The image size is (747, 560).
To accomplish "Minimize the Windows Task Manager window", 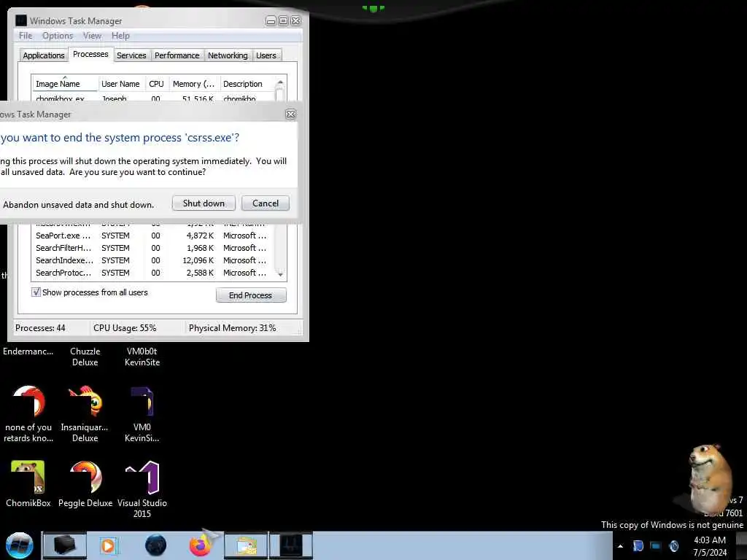I will pos(271,21).
